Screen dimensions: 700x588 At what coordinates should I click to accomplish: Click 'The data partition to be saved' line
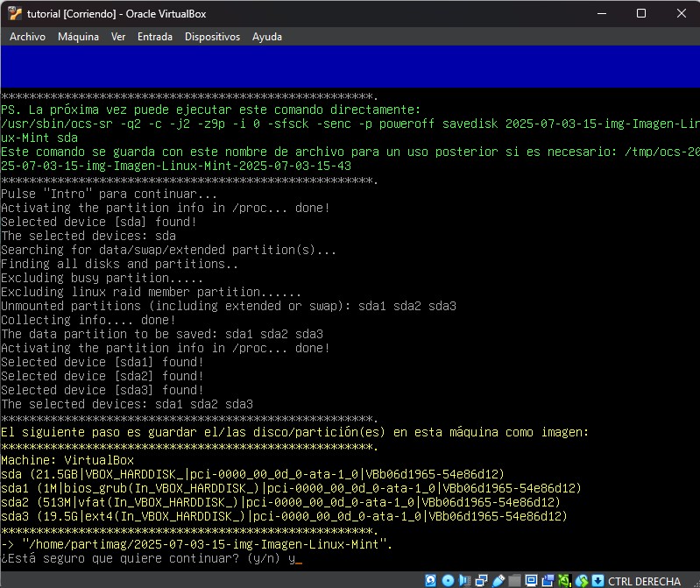point(162,334)
